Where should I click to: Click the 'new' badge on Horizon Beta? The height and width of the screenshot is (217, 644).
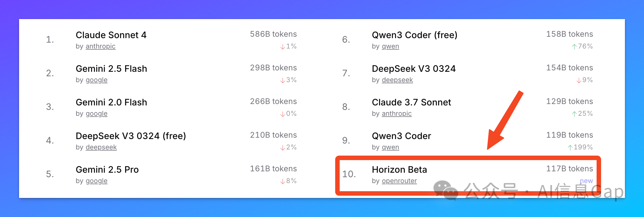[586, 181]
